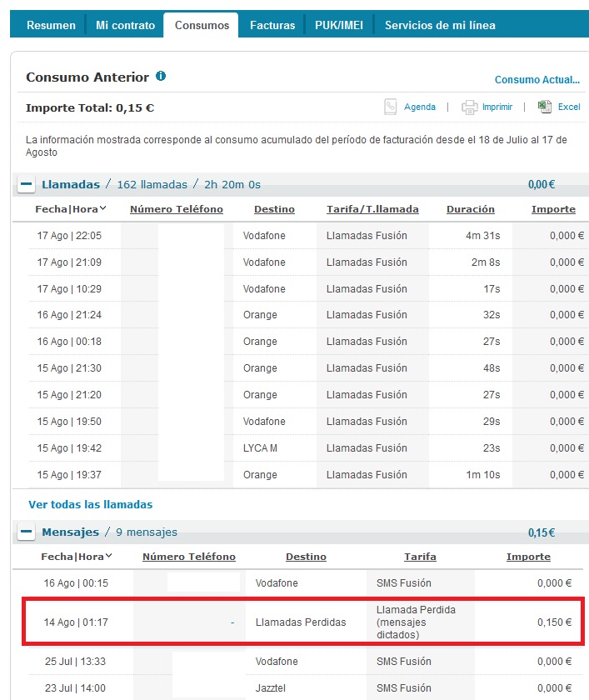This screenshot has height=700, width=589.
Task: Click the 1m 10s duration value
Action: pyautogui.click(x=483, y=474)
